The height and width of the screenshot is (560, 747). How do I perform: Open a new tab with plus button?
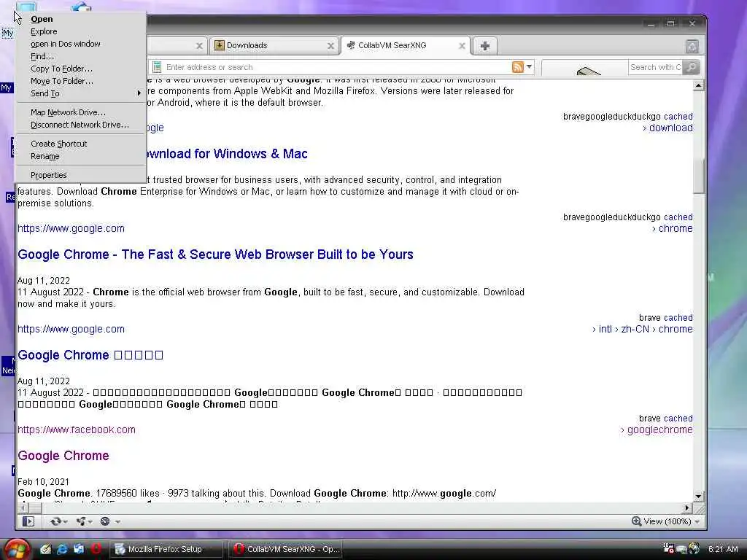pos(485,46)
